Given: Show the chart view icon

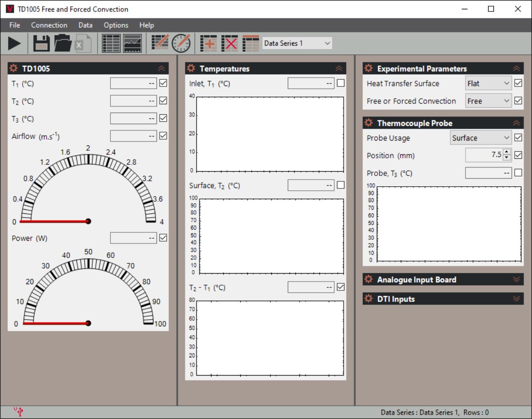Looking at the screenshot, I should (133, 43).
